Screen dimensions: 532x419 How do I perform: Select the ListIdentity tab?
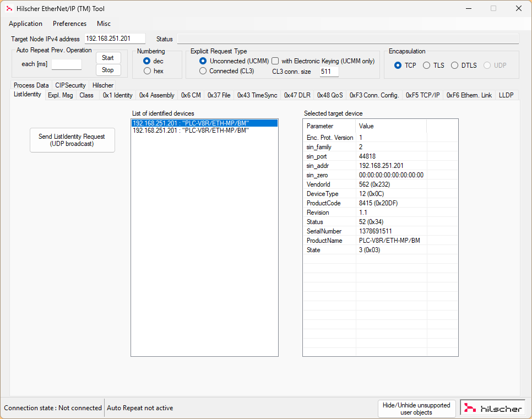click(27, 94)
